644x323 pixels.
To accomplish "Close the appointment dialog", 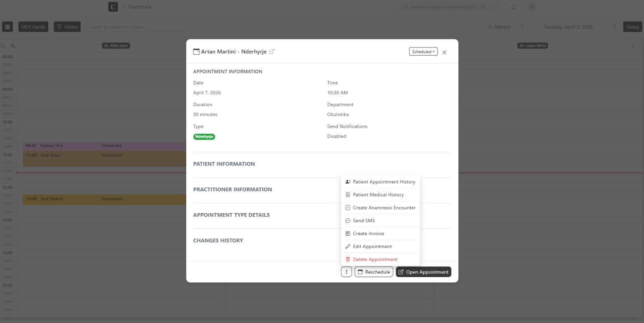I will click(444, 52).
